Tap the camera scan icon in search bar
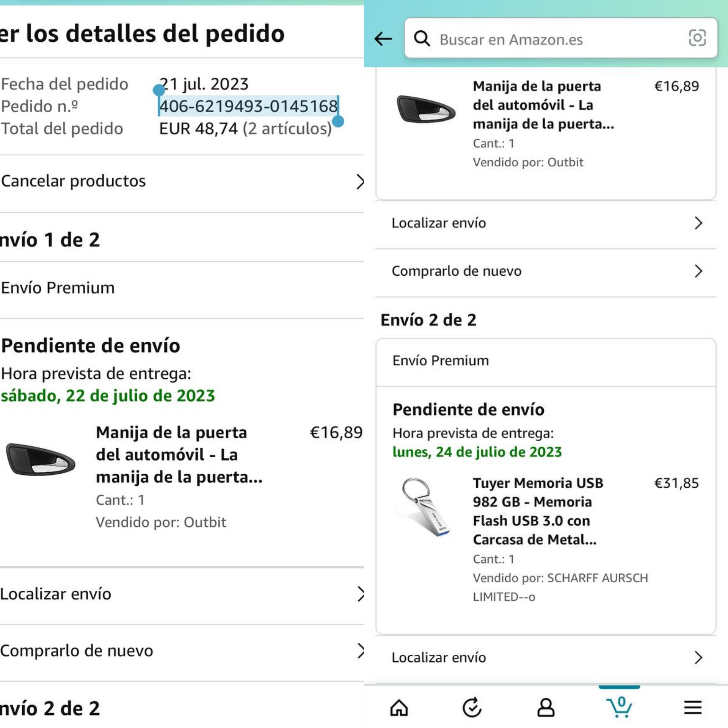The height and width of the screenshot is (728, 728). (697, 38)
